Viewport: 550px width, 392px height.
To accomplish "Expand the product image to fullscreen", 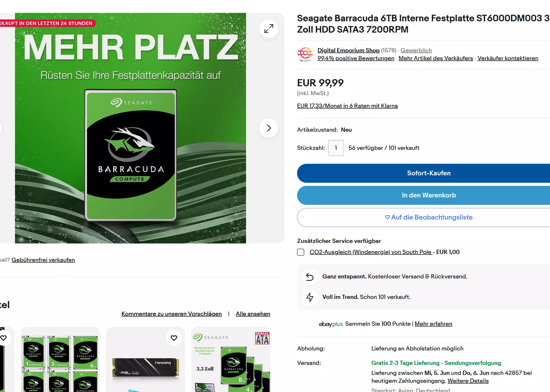I will [x=269, y=28].
